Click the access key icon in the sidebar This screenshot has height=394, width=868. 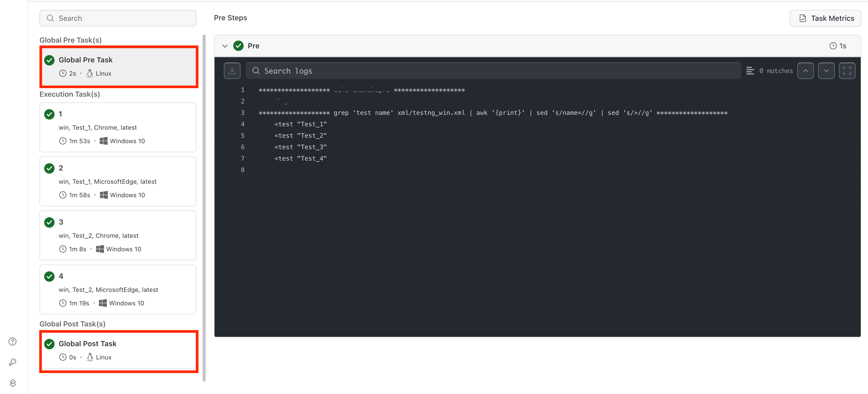[12, 362]
